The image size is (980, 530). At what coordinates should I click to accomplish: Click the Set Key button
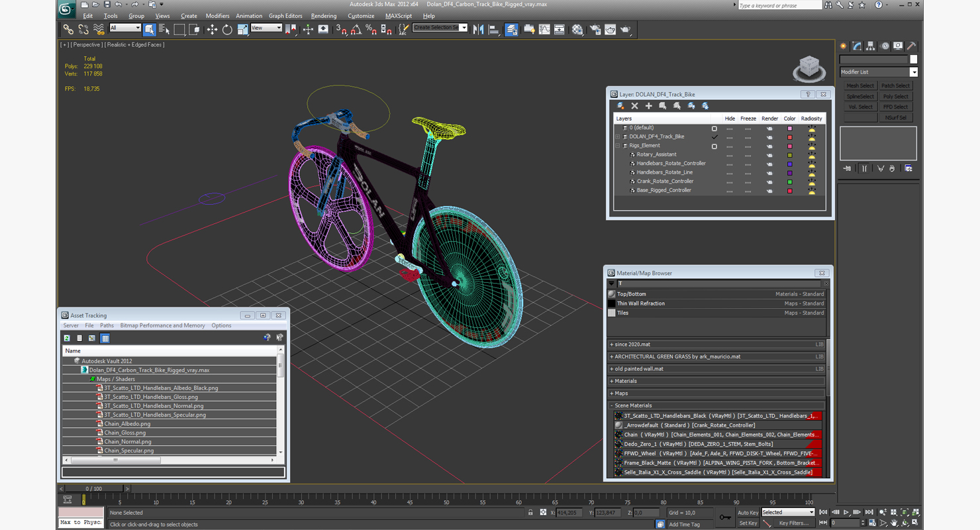click(748, 523)
